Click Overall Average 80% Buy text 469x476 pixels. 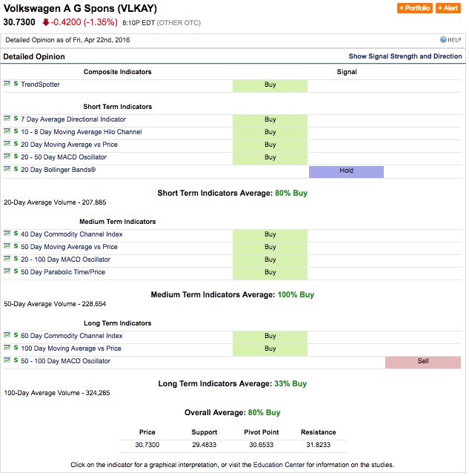tap(233, 412)
